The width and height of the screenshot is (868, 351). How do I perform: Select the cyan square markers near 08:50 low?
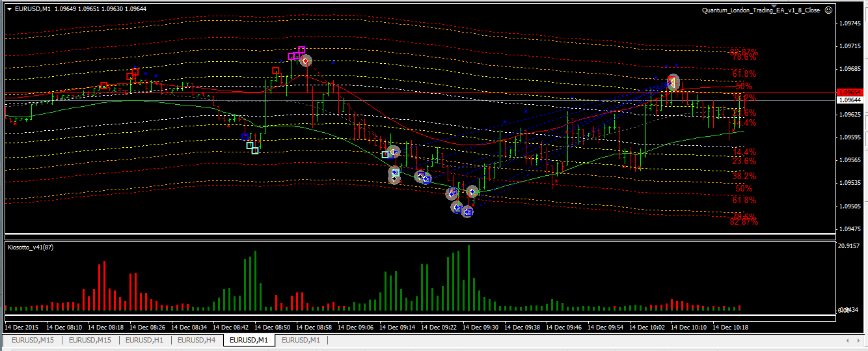click(252, 148)
